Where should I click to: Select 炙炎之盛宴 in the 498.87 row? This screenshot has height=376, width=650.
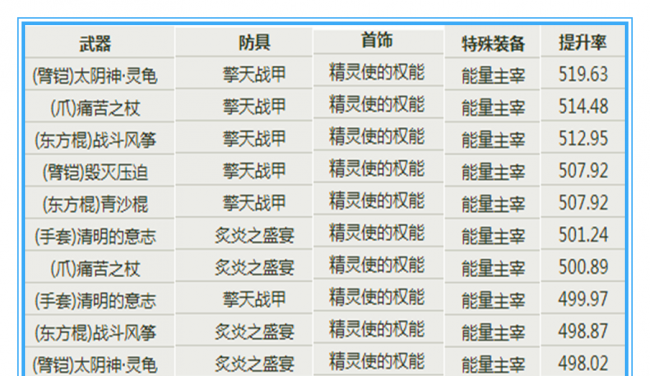(x=254, y=332)
